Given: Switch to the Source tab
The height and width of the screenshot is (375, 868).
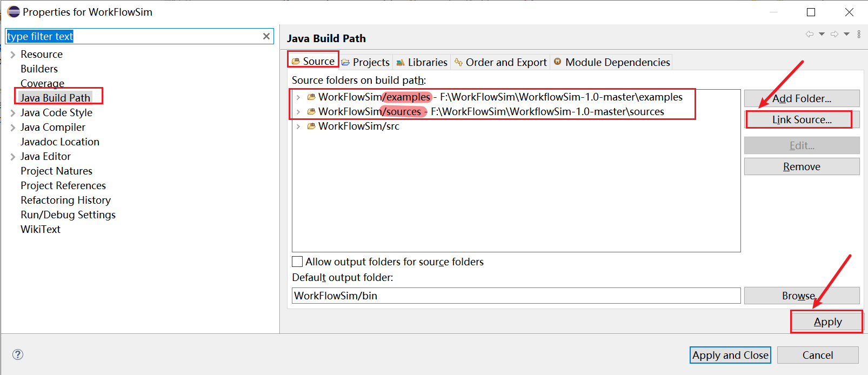Looking at the screenshot, I should 313,61.
